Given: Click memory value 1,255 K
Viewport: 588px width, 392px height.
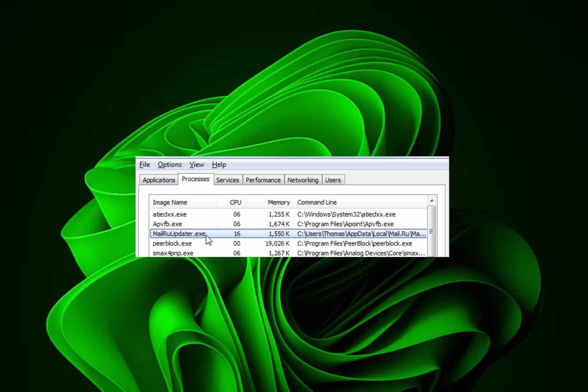Looking at the screenshot, I should pos(279,214).
